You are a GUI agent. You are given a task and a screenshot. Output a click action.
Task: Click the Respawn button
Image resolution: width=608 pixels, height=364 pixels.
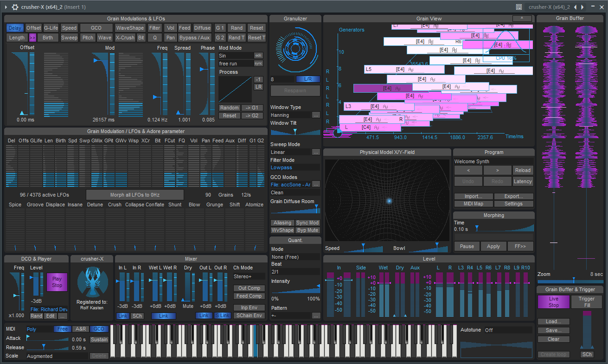tap(295, 90)
